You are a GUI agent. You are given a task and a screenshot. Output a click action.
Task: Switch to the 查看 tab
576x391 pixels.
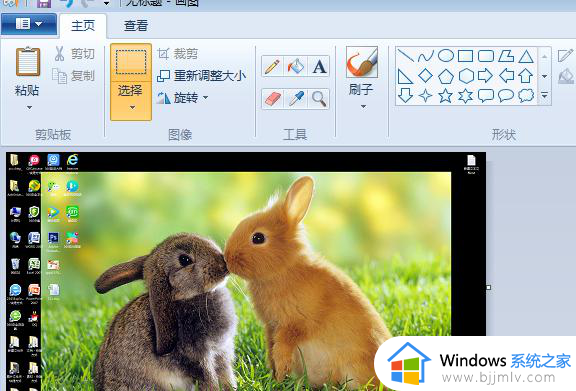tap(136, 26)
